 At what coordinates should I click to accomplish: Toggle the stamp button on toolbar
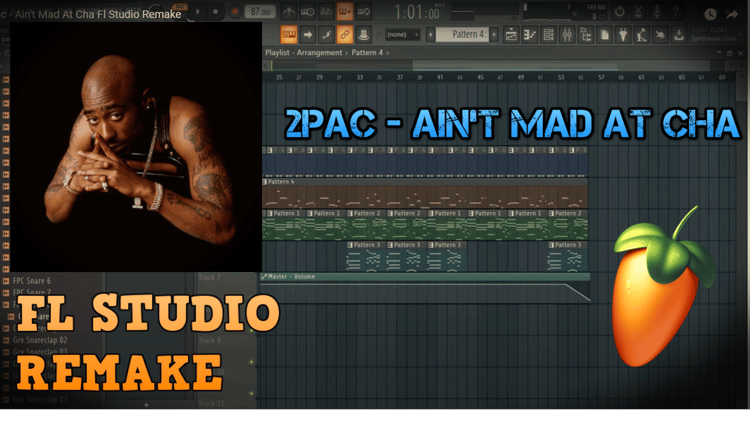point(364,34)
